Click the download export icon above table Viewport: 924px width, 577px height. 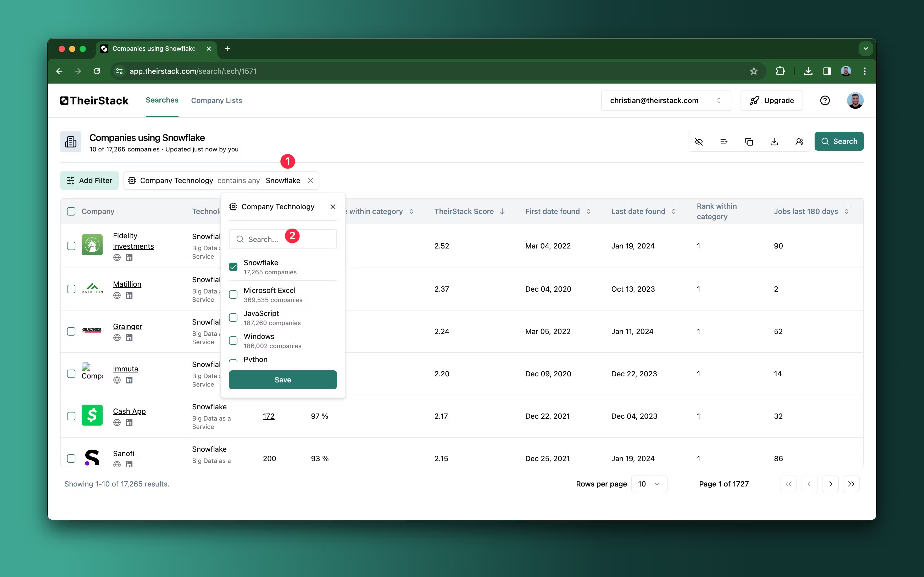pos(774,142)
